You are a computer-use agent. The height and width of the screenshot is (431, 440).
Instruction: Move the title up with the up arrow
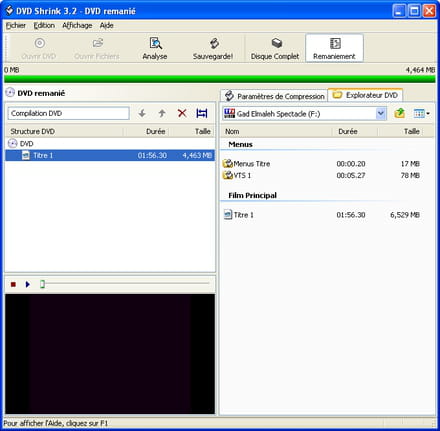pos(162,113)
